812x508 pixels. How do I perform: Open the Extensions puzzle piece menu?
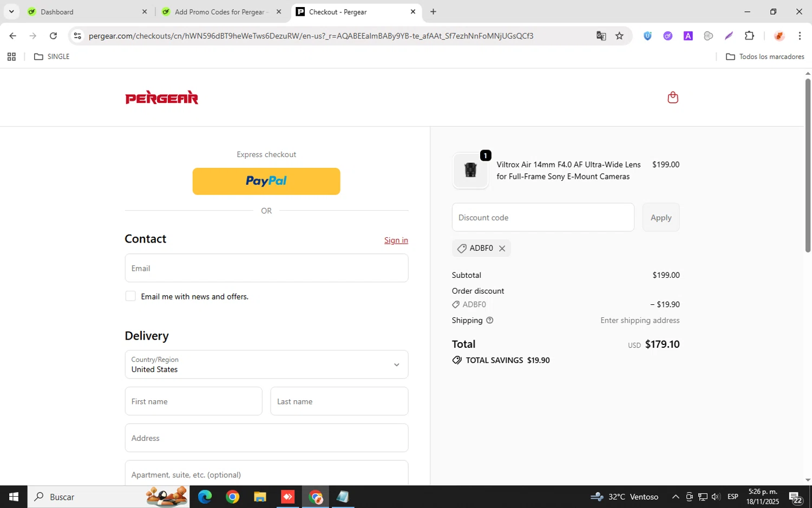click(749, 36)
